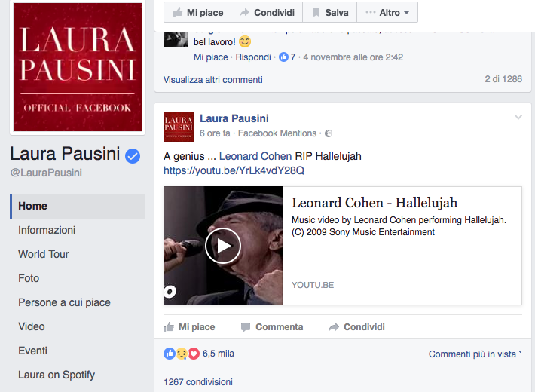Open Laura on Spotify tab
Viewport: 535px width, 392px height.
click(57, 375)
